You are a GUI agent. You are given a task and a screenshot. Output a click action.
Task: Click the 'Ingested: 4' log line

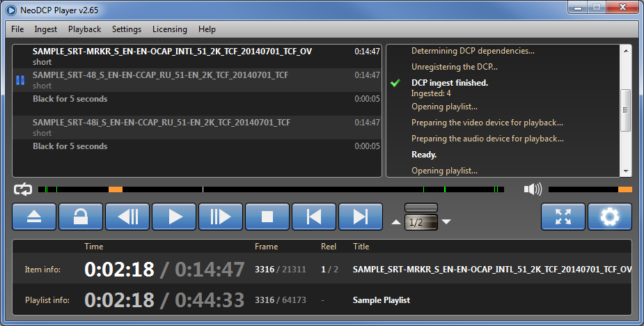(431, 93)
